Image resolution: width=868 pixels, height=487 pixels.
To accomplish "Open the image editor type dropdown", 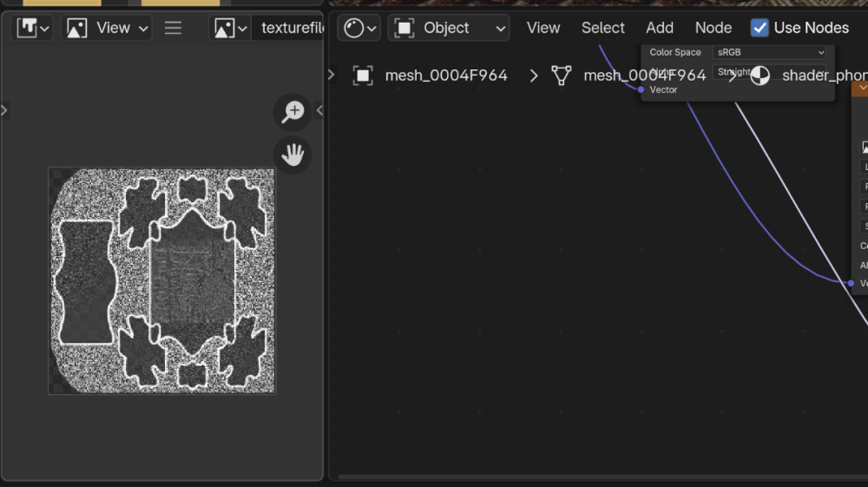I will point(31,28).
